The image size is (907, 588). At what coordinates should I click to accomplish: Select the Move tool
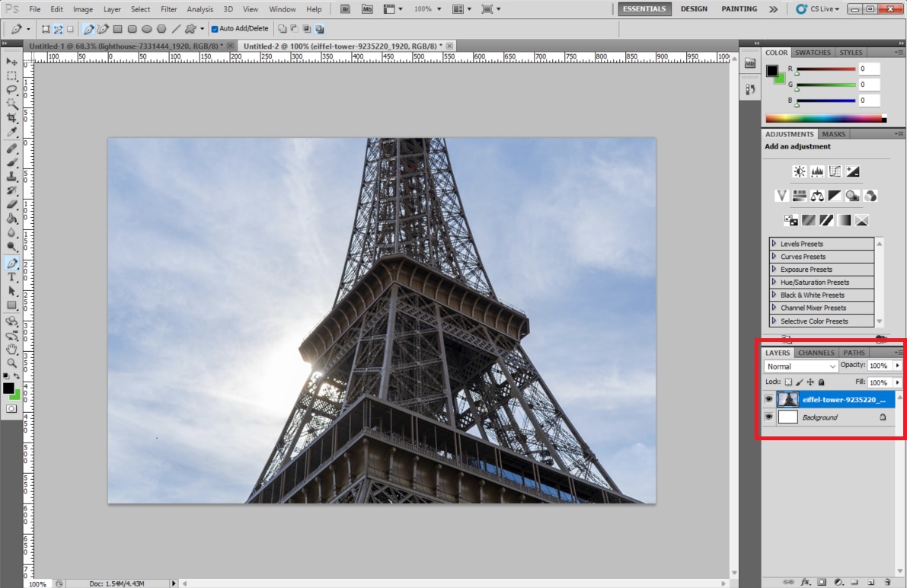coord(11,62)
